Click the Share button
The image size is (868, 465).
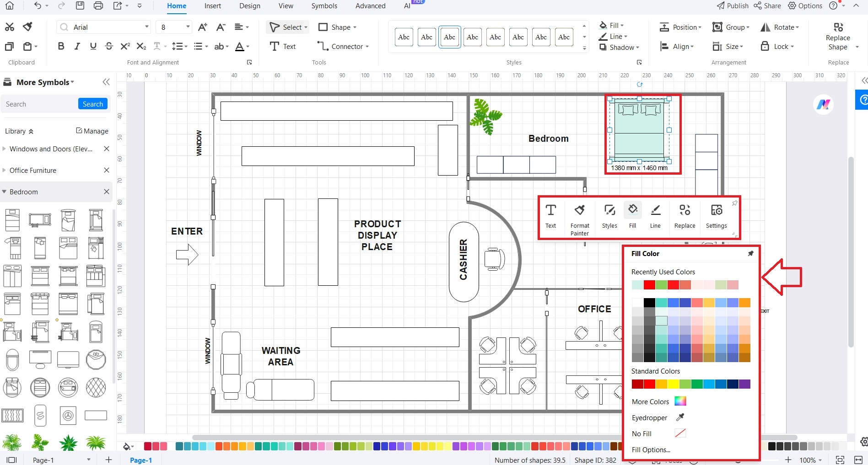[x=767, y=6]
